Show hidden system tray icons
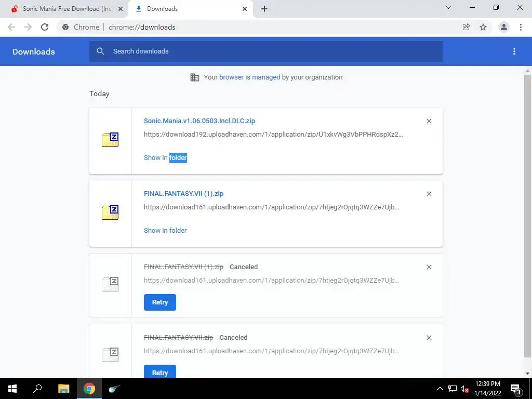Image resolution: width=532 pixels, height=399 pixels. [x=440, y=389]
